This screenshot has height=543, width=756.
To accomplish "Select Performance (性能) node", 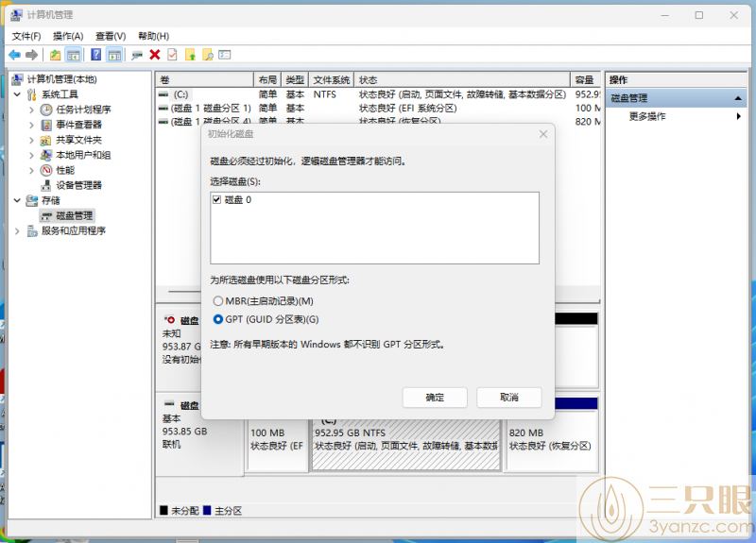I will tap(65, 170).
